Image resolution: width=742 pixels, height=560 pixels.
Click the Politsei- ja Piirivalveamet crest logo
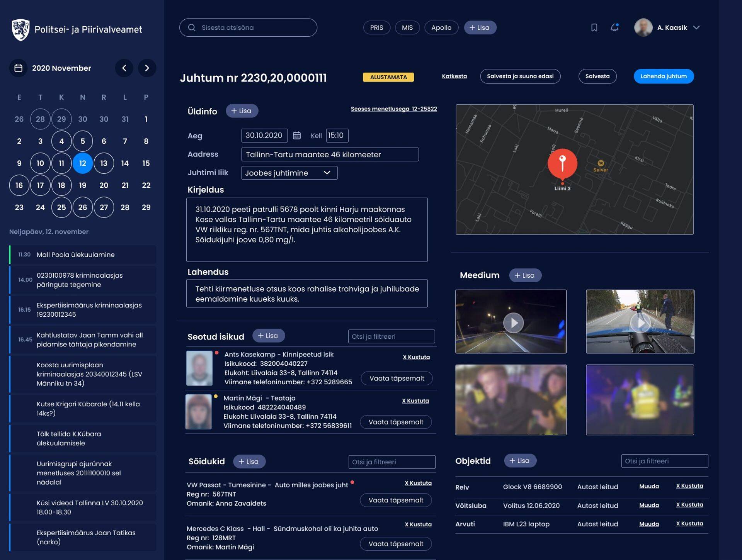pos(20,30)
